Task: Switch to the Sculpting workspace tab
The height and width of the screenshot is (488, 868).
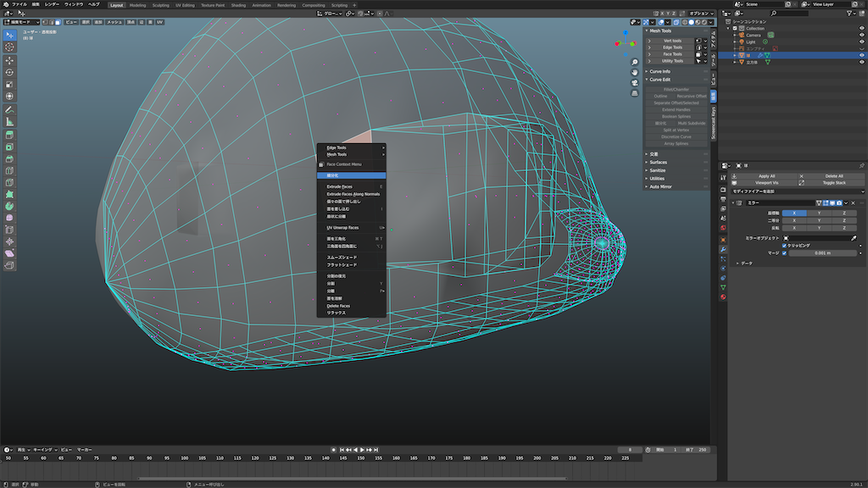Action: click(160, 5)
